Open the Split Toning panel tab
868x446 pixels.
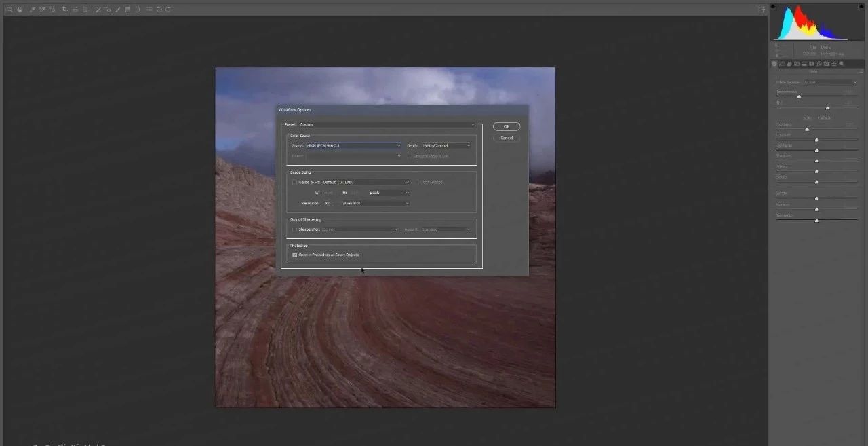coord(804,64)
